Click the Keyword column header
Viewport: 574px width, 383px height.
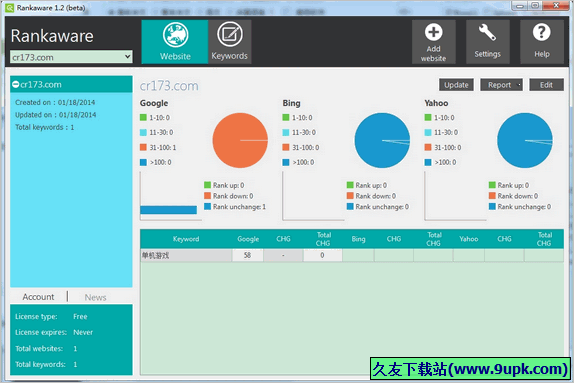[186, 239]
